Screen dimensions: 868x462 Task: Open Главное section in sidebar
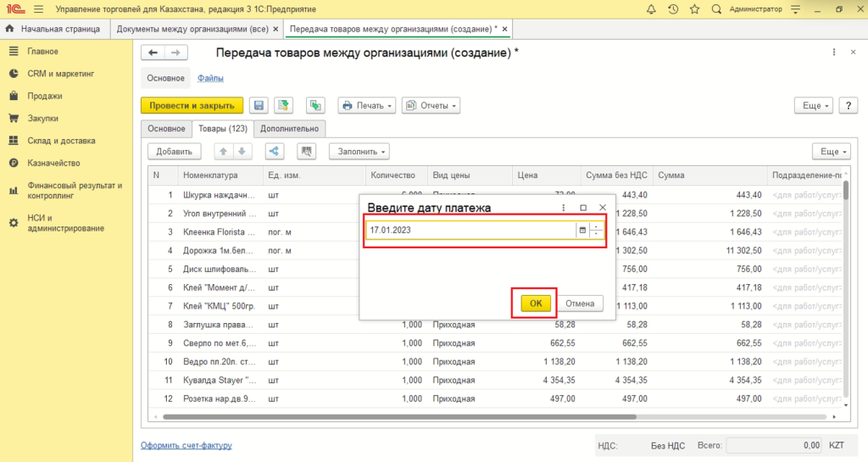[x=42, y=51]
